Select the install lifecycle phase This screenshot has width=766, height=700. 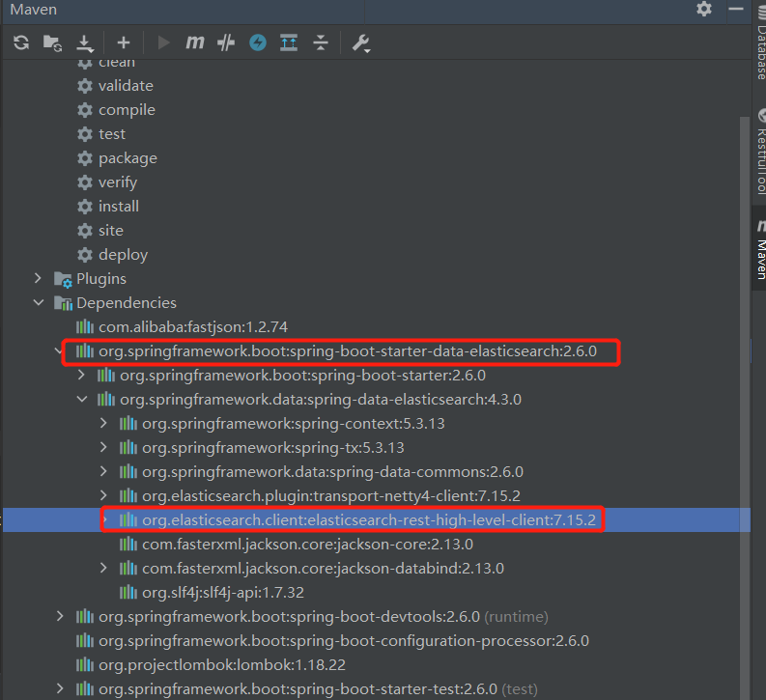coord(119,207)
